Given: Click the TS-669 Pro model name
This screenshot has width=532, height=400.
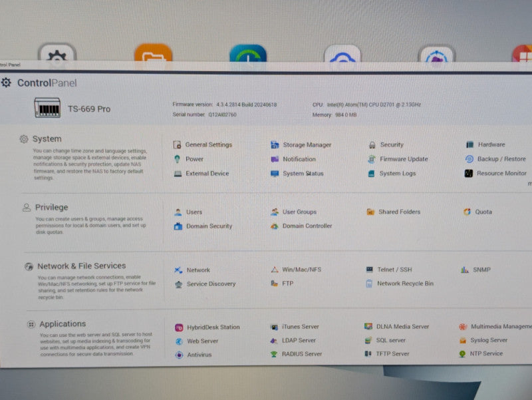Looking at the screenshot, I should pos(89,109).
